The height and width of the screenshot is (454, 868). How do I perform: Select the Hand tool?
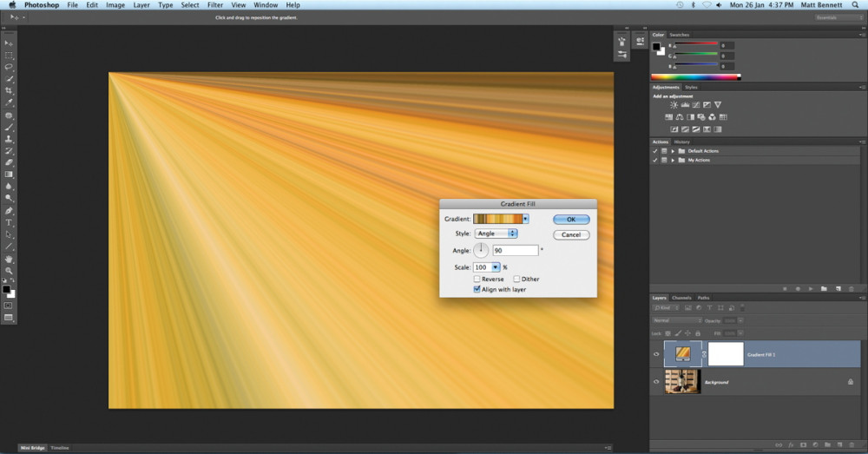(x=9, y=259)
